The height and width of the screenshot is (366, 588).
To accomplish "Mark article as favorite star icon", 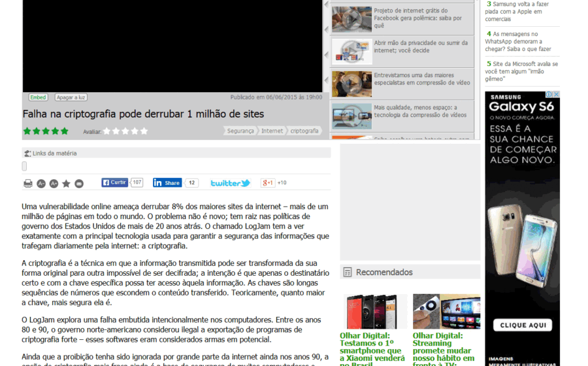I will pos(67,184).
